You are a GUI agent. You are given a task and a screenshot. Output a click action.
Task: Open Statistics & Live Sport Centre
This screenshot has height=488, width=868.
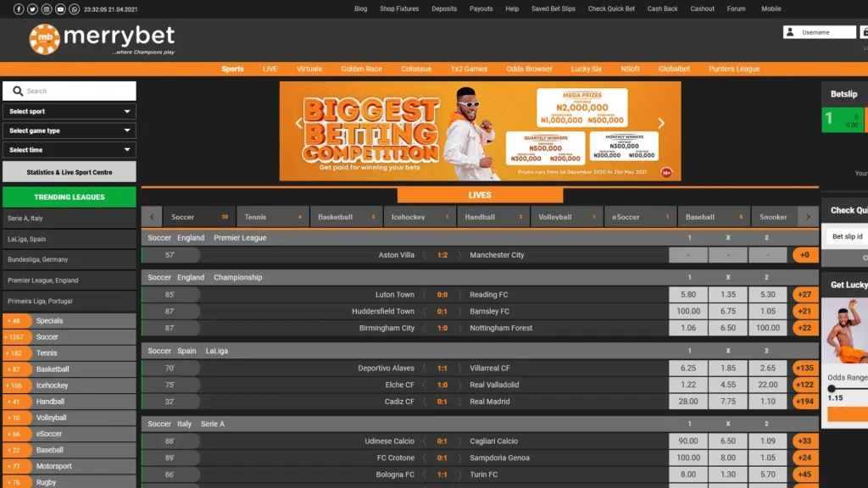point(70,172)
